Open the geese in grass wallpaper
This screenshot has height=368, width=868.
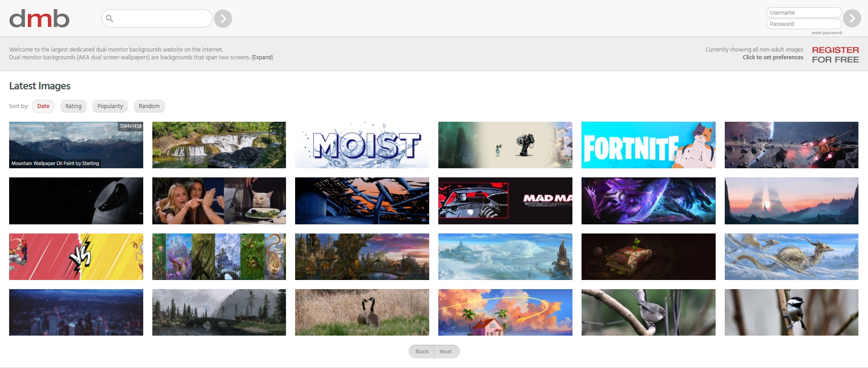click(x=362, y=312)
